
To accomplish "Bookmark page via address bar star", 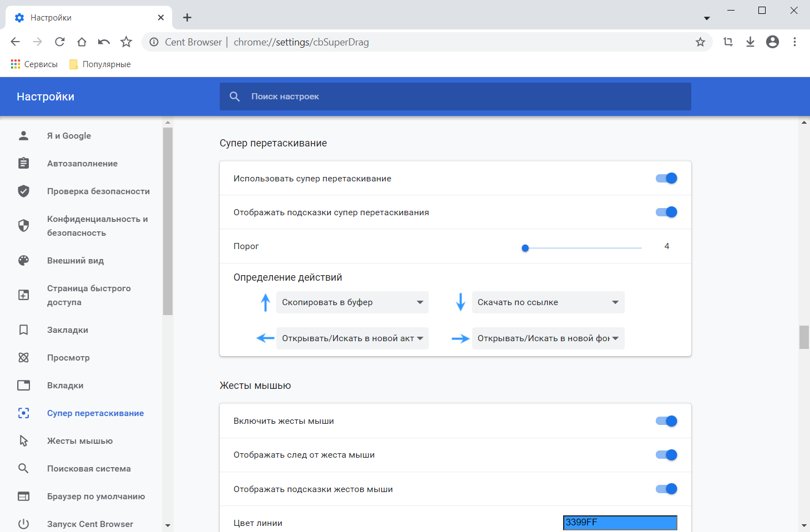I will pos(700,42).
